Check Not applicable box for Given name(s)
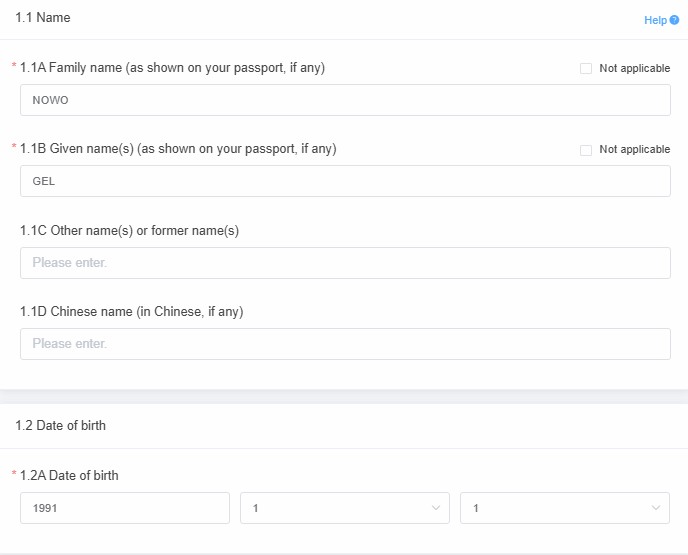The width and height of the screenshot is (688, 555). (x=586, y=149)
